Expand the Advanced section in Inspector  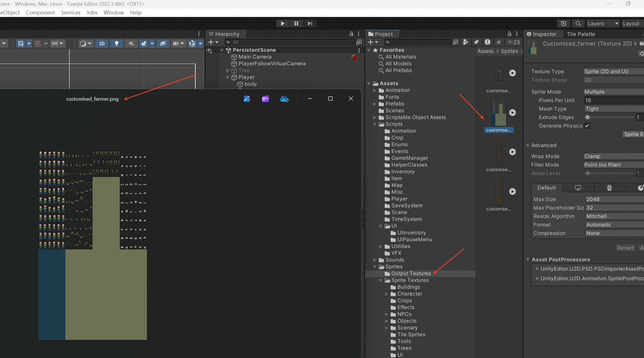[x=528, y=145]
